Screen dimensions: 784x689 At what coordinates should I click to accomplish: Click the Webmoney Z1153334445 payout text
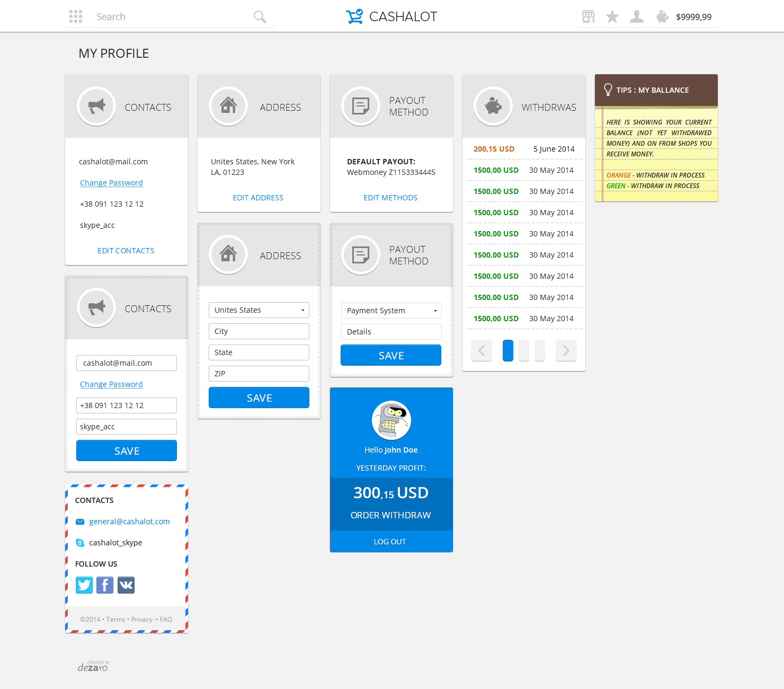(x=391, y=172)
